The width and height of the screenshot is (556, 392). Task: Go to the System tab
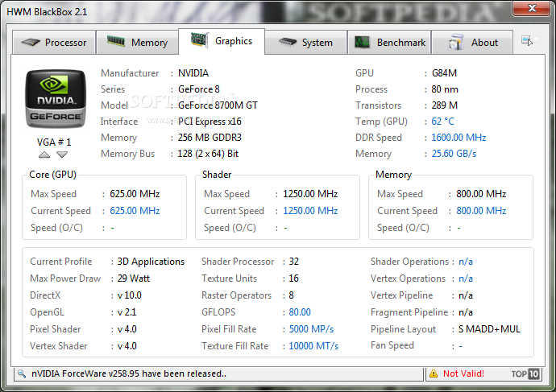click(x=305, y=43)
